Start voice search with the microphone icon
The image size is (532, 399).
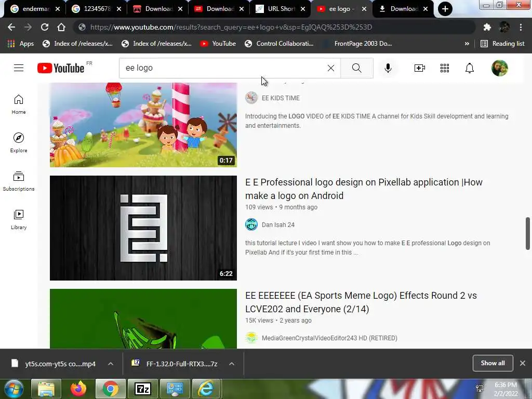click(x=388, y=68)
